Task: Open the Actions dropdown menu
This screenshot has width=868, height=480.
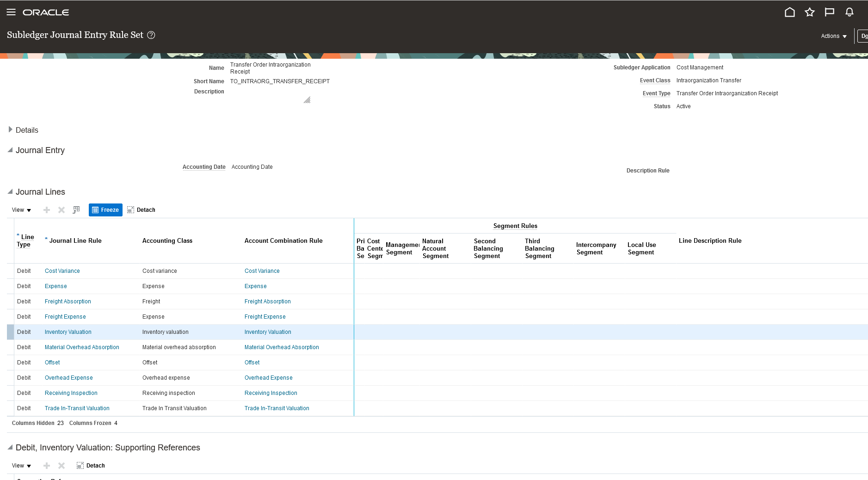Action: [x=834, y=36]
